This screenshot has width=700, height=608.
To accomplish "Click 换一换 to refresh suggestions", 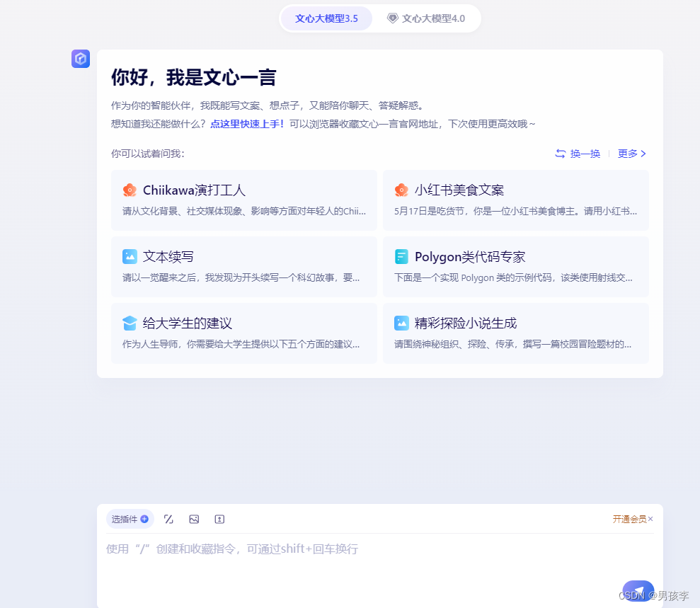I will (x=578, y=154).
